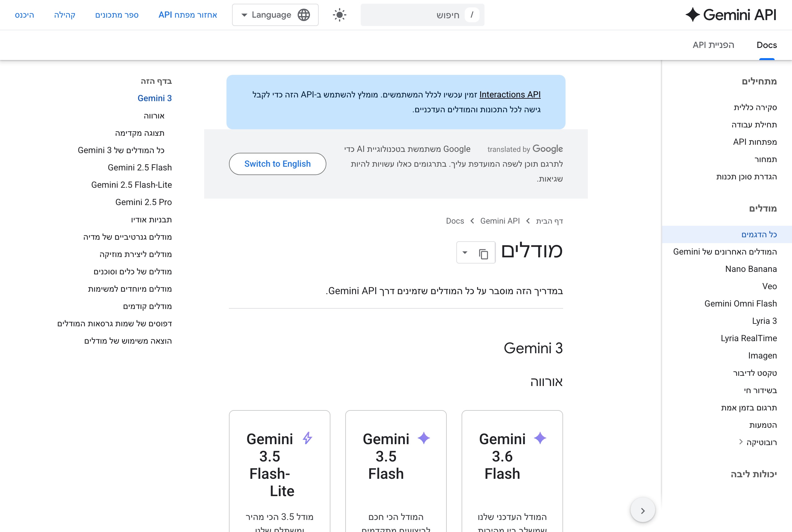Switch to the Docs tab
The width and height of the screenshot is (792, 532).
click(x=767, y=45)
